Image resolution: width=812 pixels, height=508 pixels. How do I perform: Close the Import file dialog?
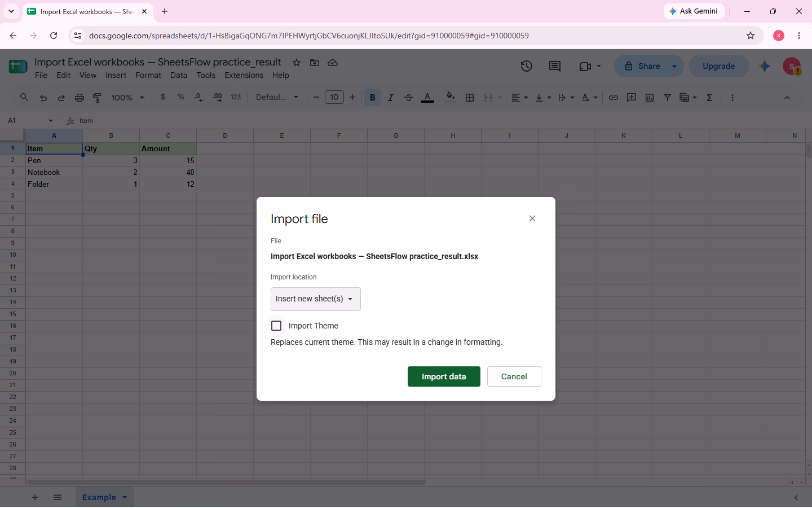(532, 218)
